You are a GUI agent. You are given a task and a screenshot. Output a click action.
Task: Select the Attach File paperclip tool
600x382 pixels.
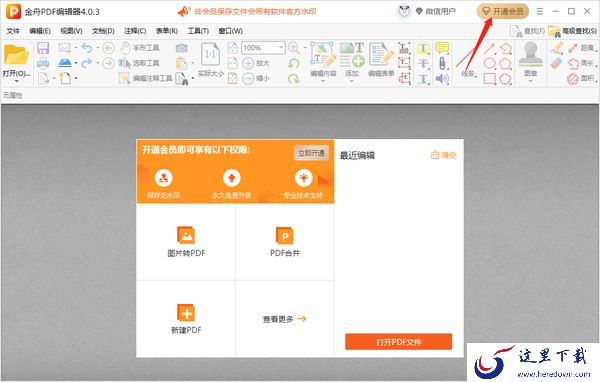pyautogui.click(x=442, y=63)
